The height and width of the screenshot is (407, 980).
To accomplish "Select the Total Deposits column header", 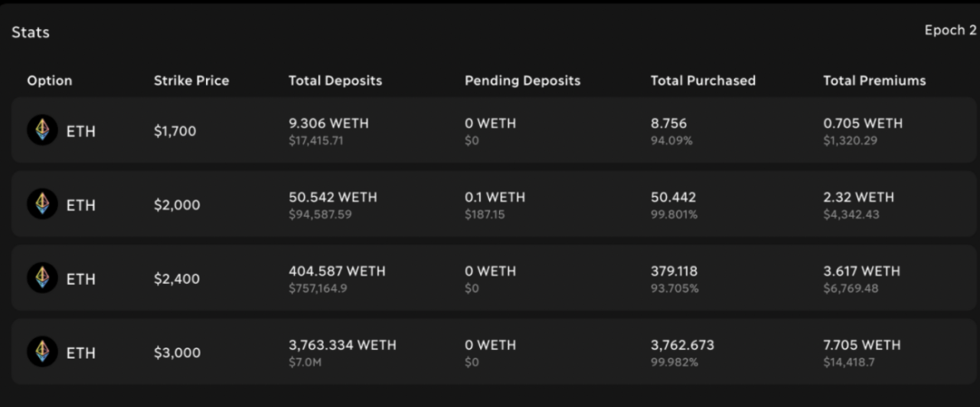I will click(x=335, y=81).
